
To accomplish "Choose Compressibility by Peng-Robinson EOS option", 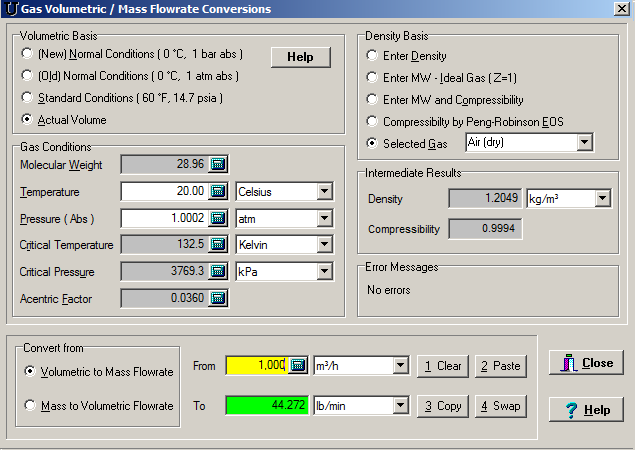I will click(x=373, y=122).
